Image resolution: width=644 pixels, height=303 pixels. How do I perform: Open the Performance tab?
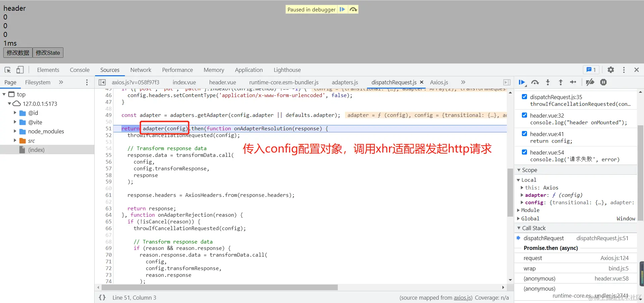point(177,70)
